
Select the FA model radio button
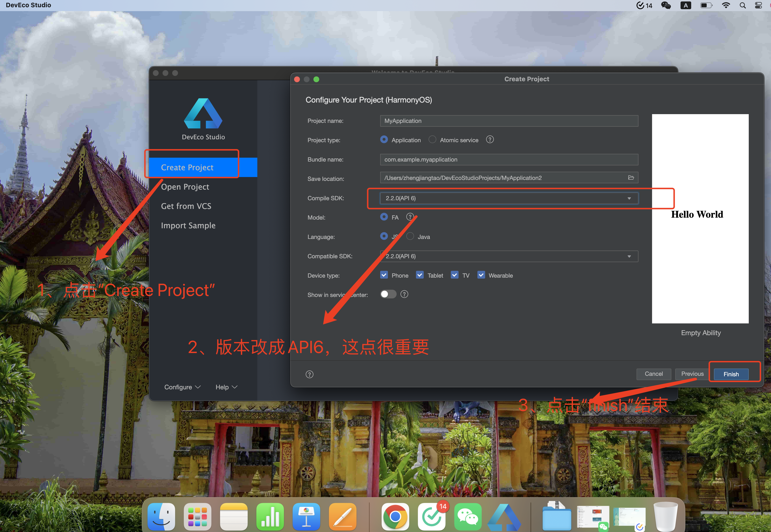coord(384,217)
